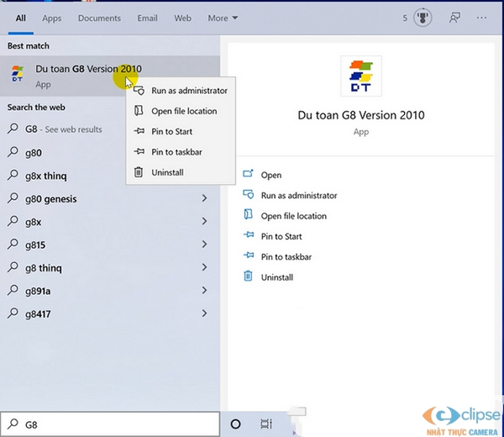Image resolution: width=504 pixels, height=437 pixels.
Task: Choose Open file location in context menu
Action: coord(181,111)
